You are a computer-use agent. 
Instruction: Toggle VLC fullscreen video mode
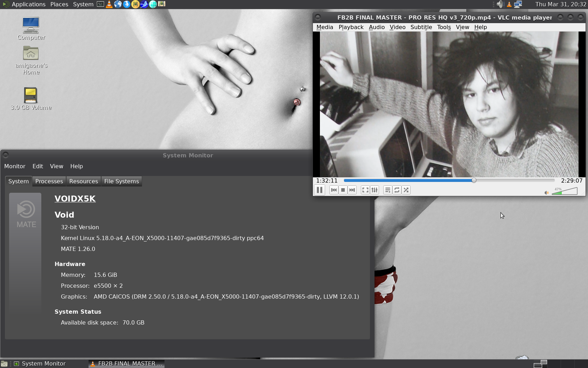pyautogui.click(x=365, y=190)
